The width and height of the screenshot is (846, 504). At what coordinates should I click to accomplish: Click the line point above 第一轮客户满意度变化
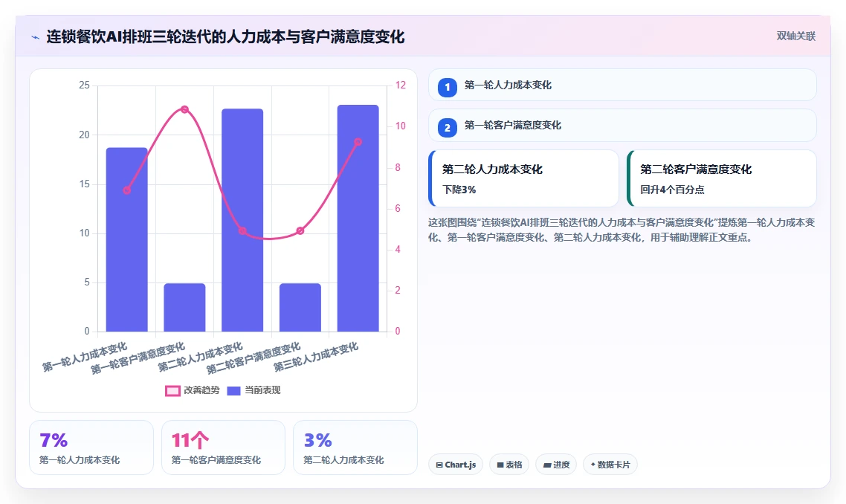coord(184,109)
